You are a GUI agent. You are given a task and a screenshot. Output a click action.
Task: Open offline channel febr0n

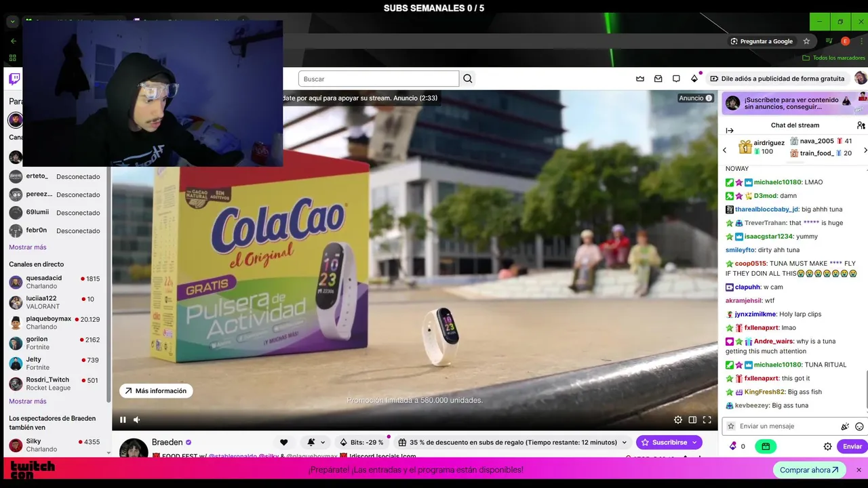click(x=54, y=230)
